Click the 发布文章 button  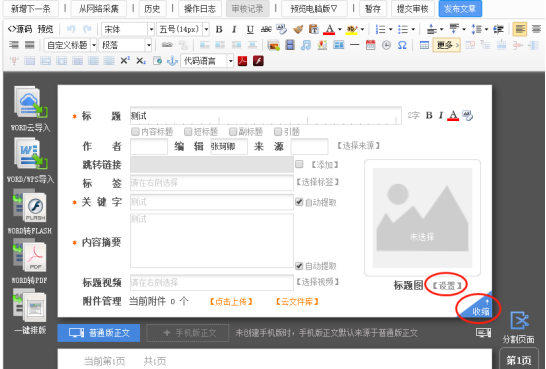point(460,9)
